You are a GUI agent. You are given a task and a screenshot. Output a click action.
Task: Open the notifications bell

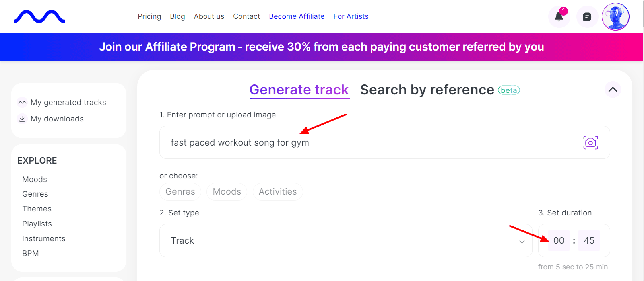(559, 17)
